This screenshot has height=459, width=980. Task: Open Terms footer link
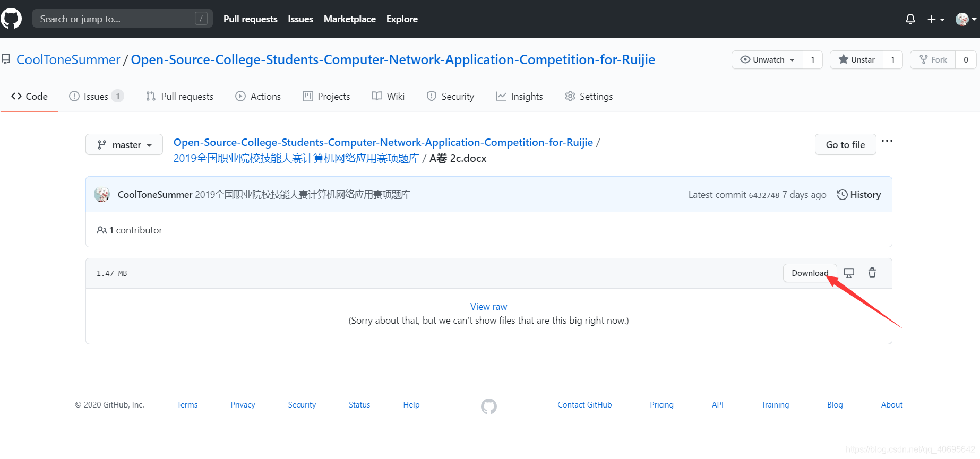pos(187,405)
